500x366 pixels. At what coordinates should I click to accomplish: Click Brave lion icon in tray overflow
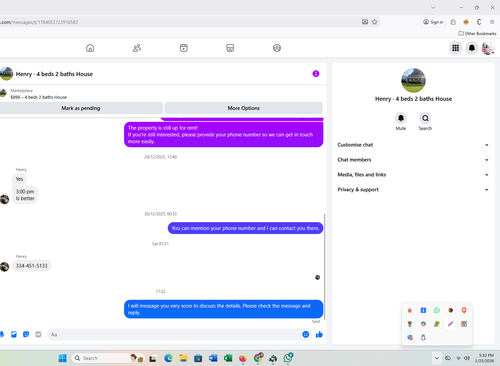click(464, 310)
